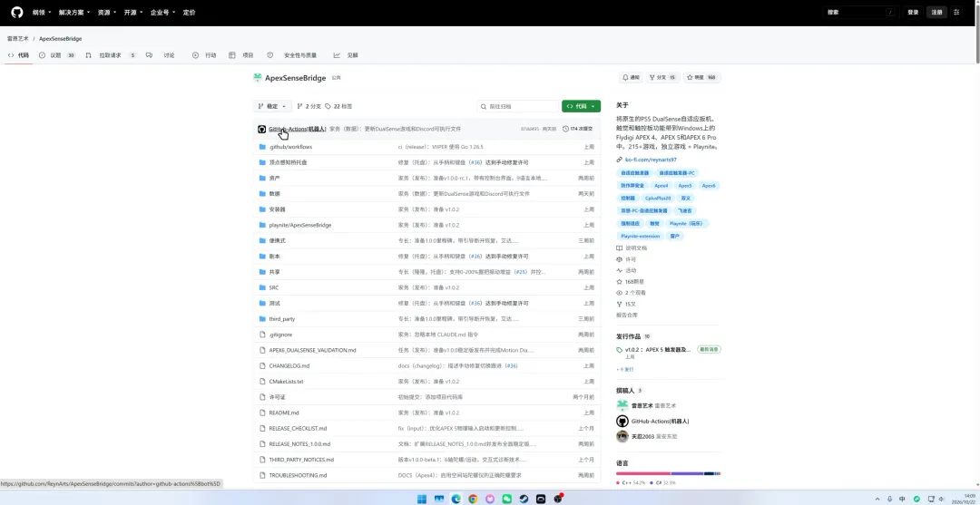Switch to the 议题 tab
This screenshot has height=505, width=980.
57,55
